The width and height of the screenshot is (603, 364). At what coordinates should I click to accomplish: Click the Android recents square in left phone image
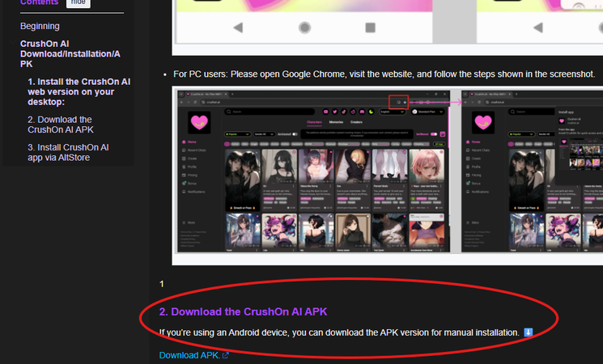pos(371,28)
